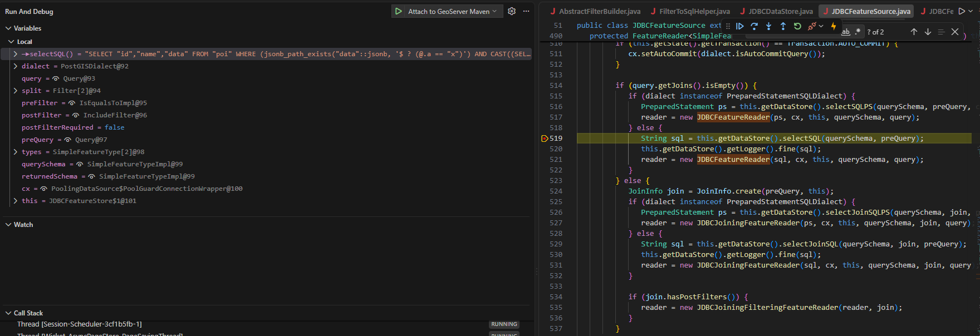This screenshot has height=336, width=980.
Task: Click eye icon for returnedSchema variable
Action: click(x=91, y=176)
